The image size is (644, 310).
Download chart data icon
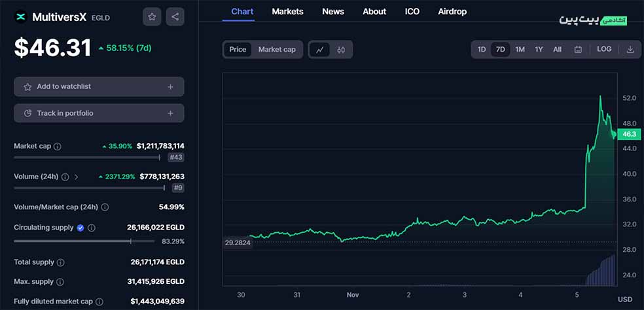(x=630, y=50)
